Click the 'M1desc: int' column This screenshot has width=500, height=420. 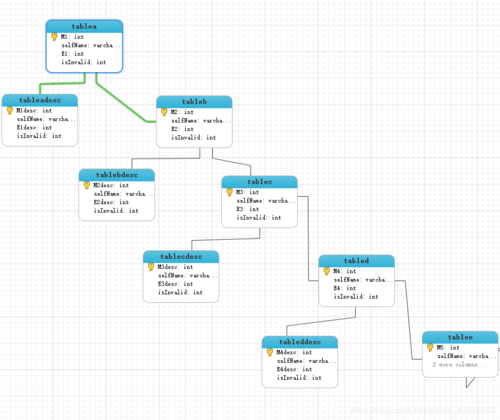point(34,111)
